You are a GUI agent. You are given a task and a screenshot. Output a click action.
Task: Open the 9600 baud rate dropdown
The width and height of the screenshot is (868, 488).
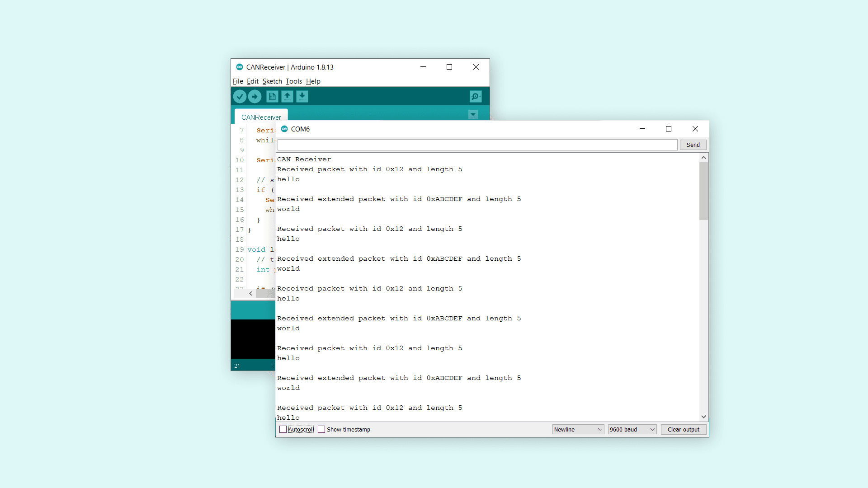(x=632, y=429)
